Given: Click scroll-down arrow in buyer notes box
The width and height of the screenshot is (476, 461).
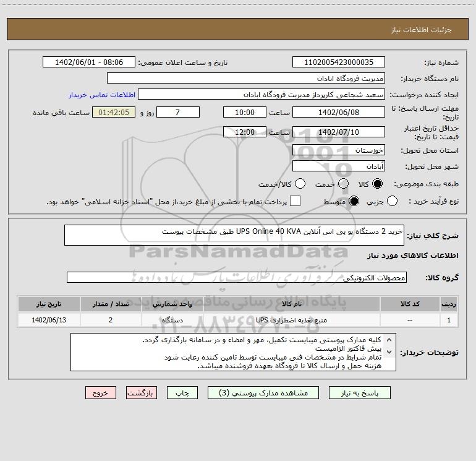Looking at the screenshot, I should click(389, 352).
